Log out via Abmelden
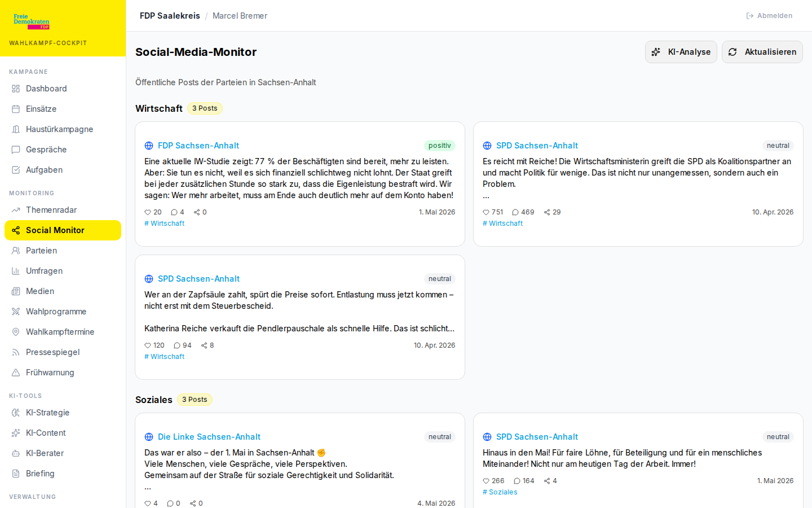The height and width of the screenshot is (508, 812). tap(769, 16)
